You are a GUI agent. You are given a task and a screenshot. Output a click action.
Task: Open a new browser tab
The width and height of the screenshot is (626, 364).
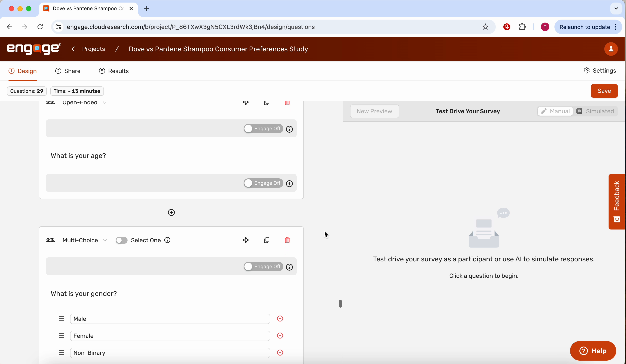[146, 9]
